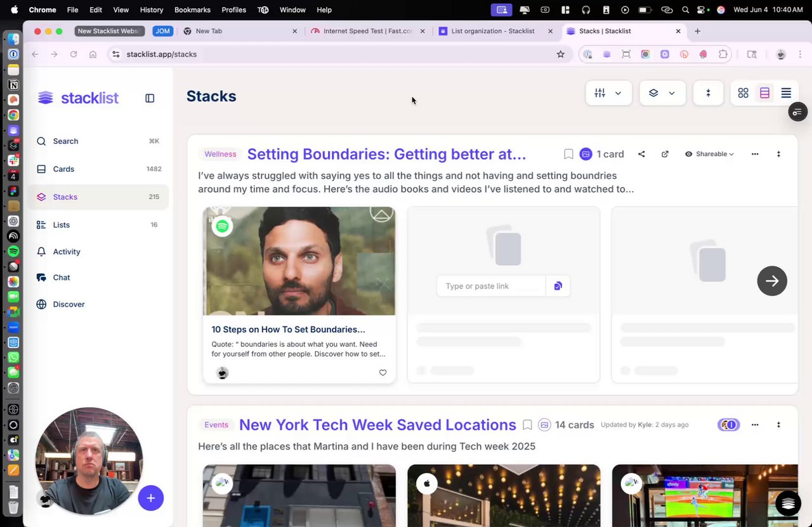This screenshot has width=812, height=527.
Task: Advance cards with the right arrow button
Action: coord(772,281)
